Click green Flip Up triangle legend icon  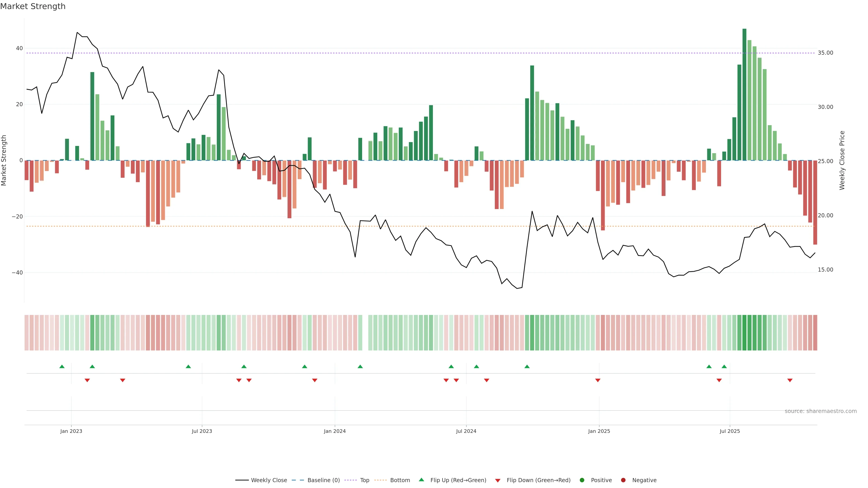tap(421, 480)
